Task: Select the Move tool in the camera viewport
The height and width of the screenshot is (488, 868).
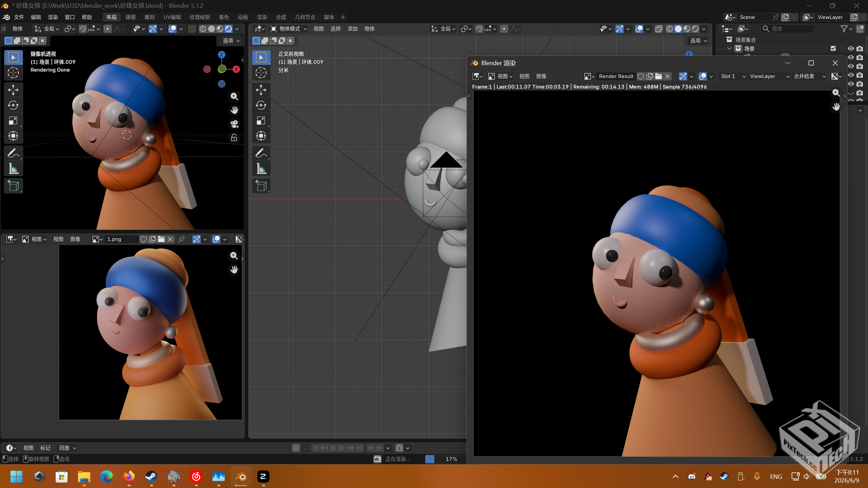Action: coord(13,90)
